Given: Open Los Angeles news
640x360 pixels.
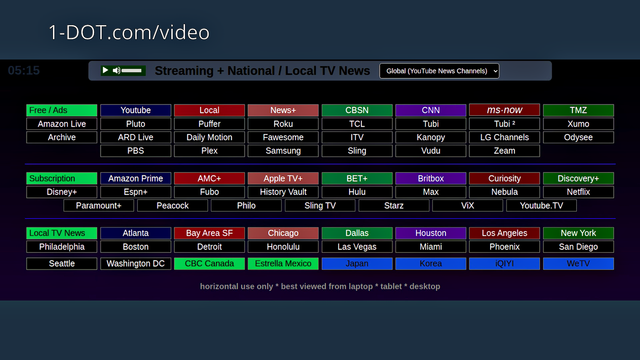Looking at the screenshot, I should [x=504, y=233].
